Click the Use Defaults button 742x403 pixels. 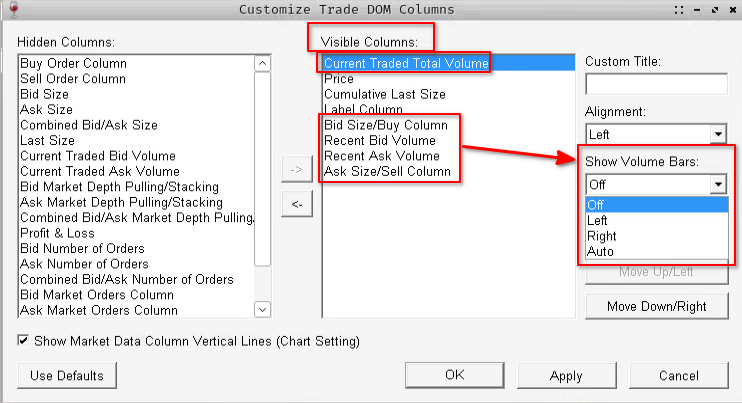pyautogui.click(x=67, y=376)
